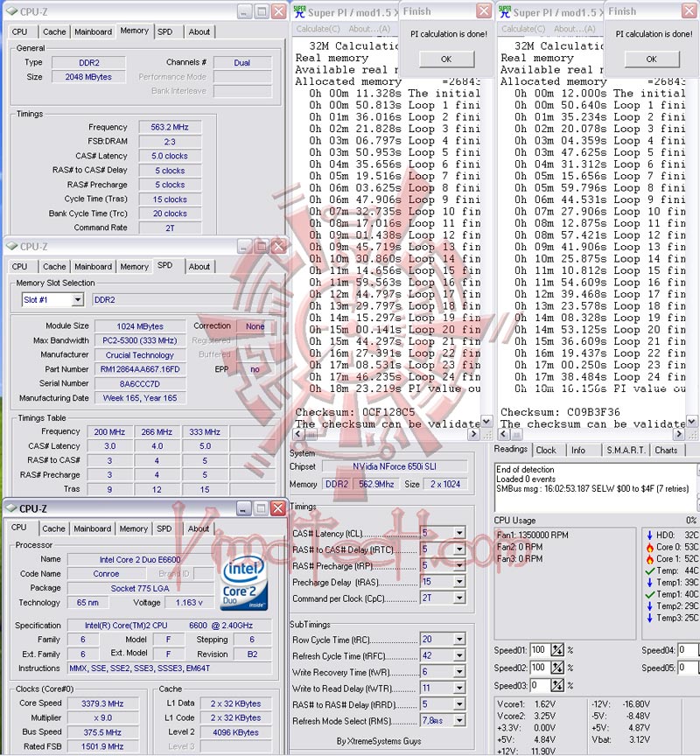
Task: Click the Speed04 value field
Action: 689,650
